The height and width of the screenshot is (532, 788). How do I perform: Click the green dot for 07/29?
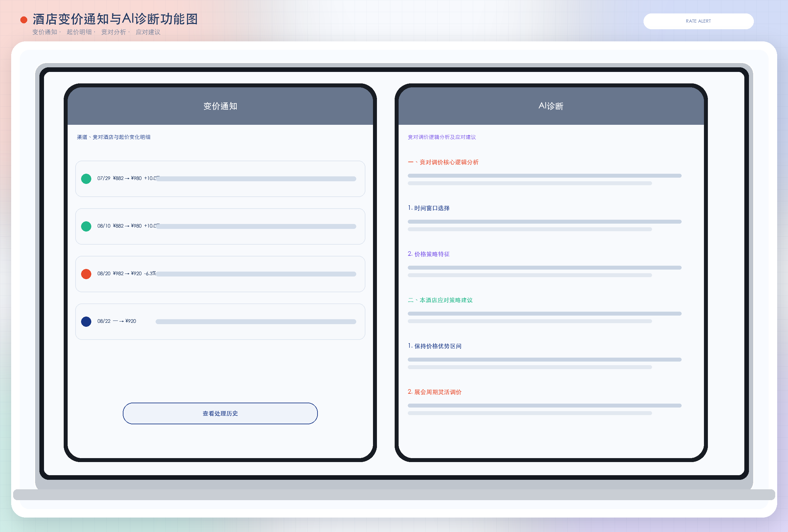86,179
